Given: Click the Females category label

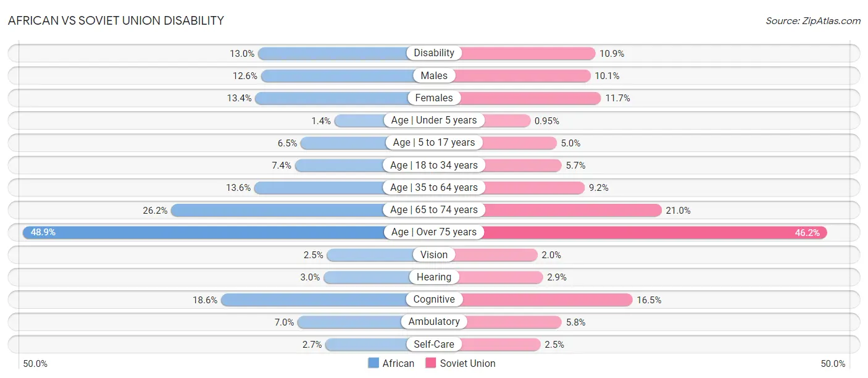Looking at the screenshot, I should coord(434,98).
